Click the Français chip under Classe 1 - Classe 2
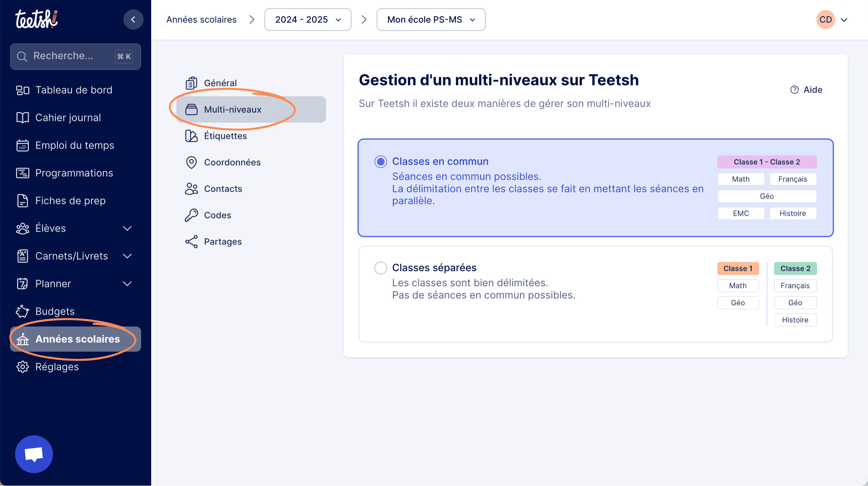 (x=792, y=179)
